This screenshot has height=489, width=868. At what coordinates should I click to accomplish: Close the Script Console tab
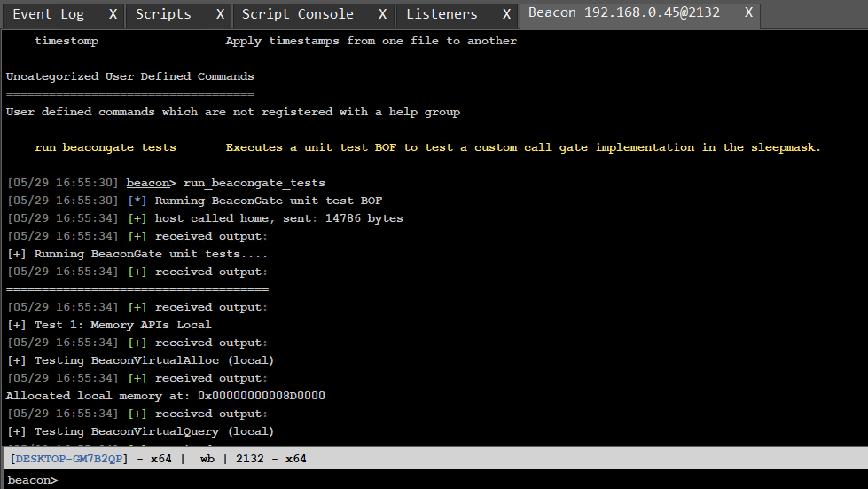pyautogui.click(x=382, y=14)
